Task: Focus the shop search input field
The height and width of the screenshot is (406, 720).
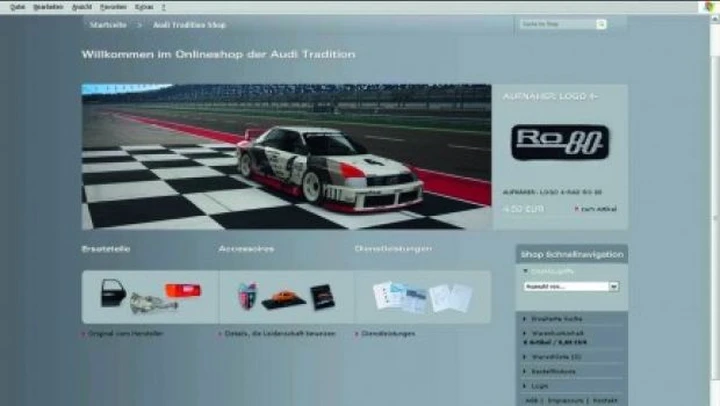Action: click(557, 24)
